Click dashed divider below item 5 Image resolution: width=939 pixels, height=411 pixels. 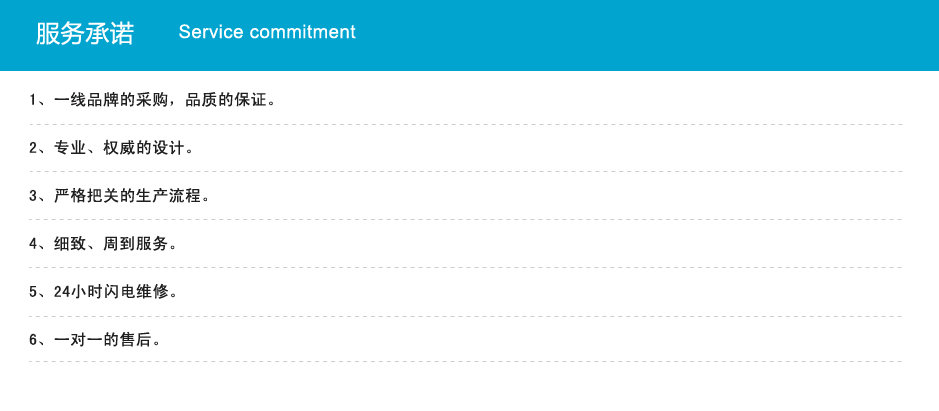tap(466, 316)
